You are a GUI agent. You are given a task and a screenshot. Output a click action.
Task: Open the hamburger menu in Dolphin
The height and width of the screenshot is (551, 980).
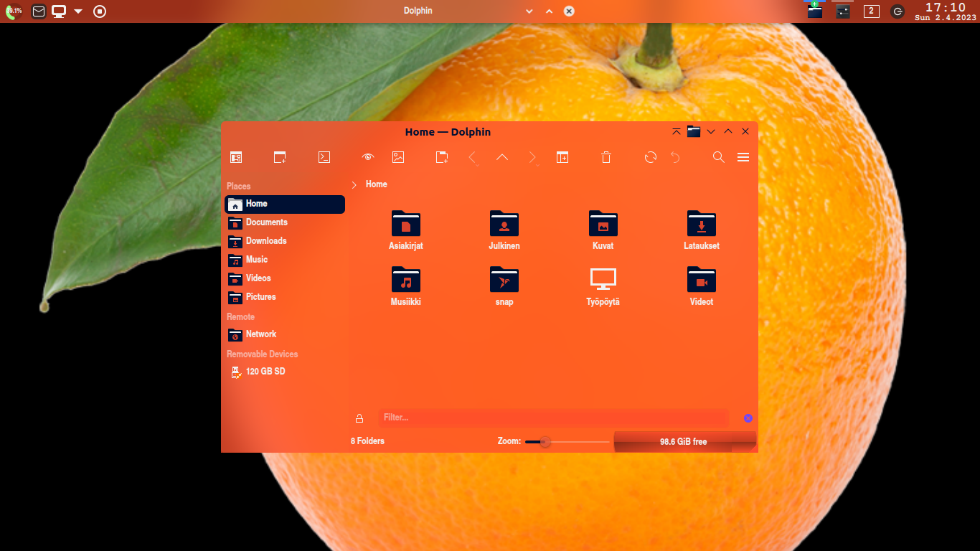click(743, 157)
